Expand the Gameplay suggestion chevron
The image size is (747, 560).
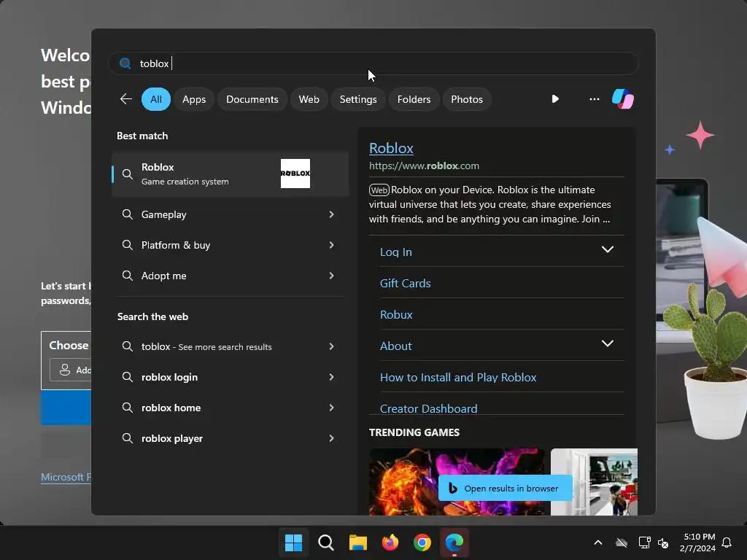pyautogui.click(x=331, y=215)
